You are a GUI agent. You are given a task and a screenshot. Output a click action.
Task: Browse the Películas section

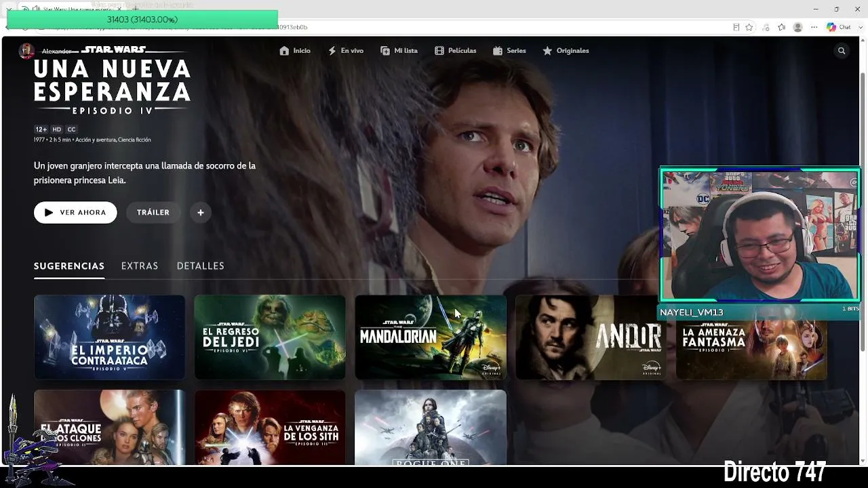point(456,51)
